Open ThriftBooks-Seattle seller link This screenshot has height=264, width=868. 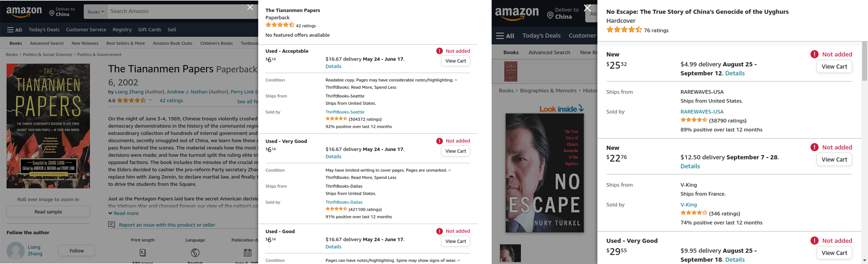[x=345, y=112]
